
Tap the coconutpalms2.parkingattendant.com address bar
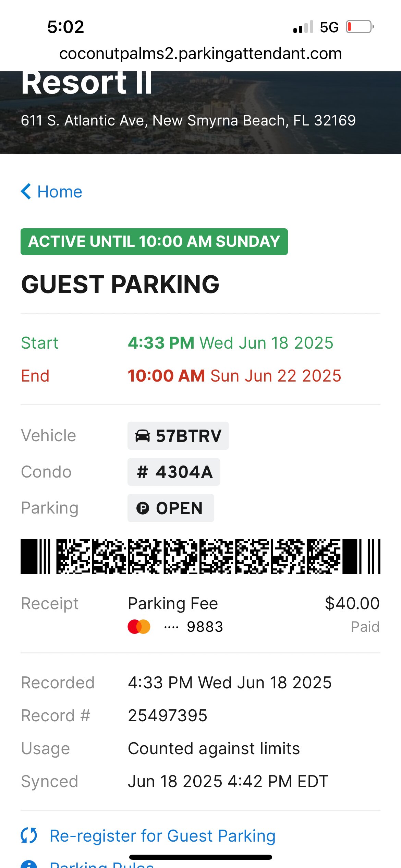tap(200, 53)
